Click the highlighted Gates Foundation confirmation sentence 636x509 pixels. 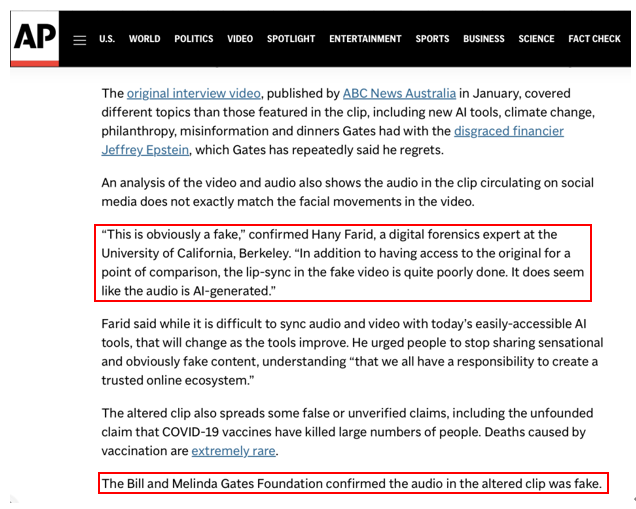point(352,484)
